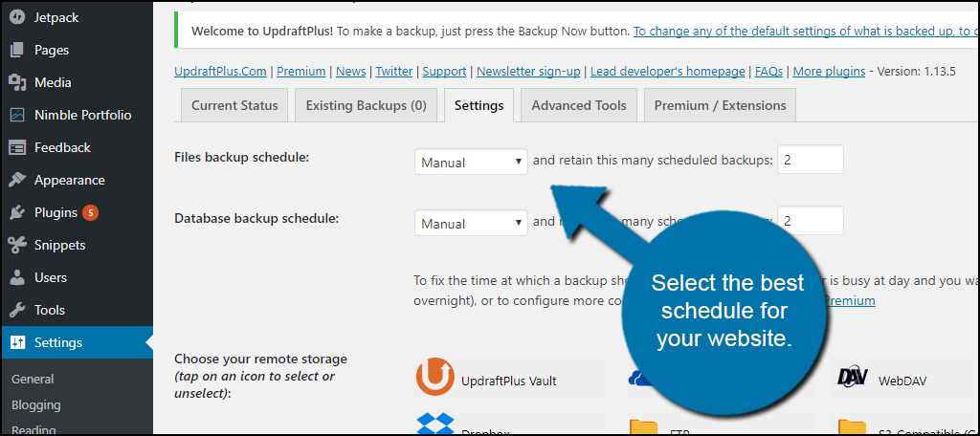
Task: Open Files backup schedule dropdown
Action: click(x=471, y=162)
